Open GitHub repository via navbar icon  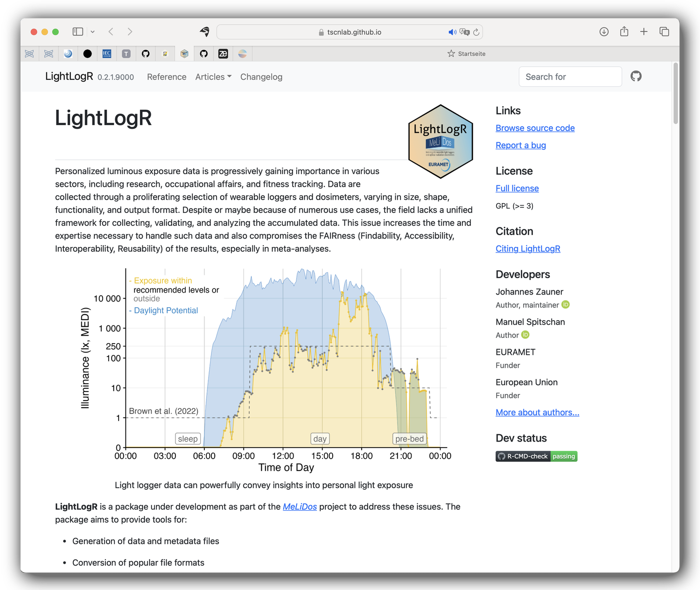click(636, 76)
